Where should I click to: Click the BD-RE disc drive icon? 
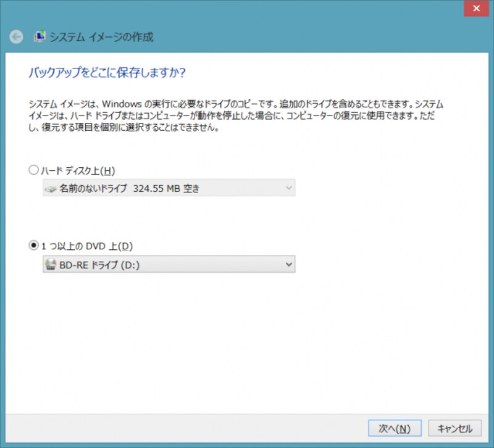tap(51, 265)
